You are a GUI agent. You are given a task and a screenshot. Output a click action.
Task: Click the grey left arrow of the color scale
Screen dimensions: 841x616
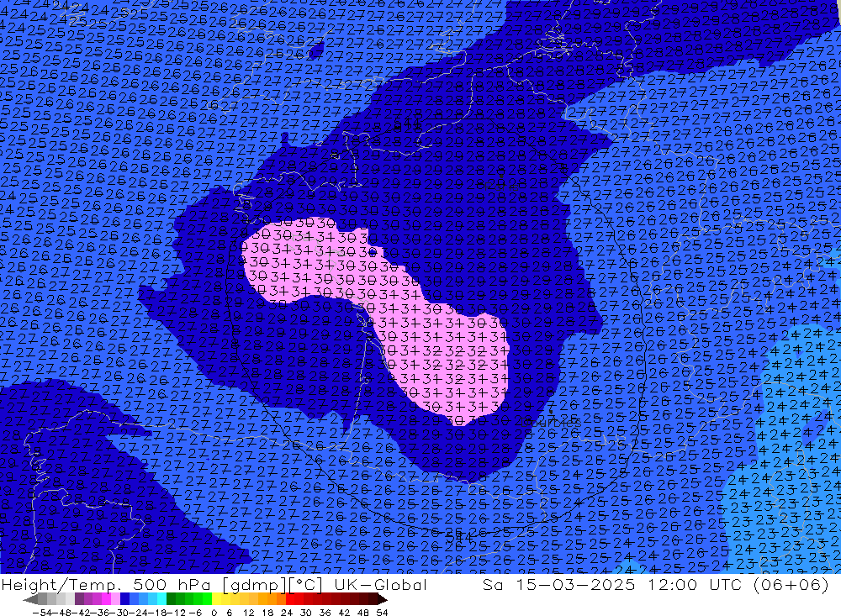pyautogui.click(x=30, y=599)
